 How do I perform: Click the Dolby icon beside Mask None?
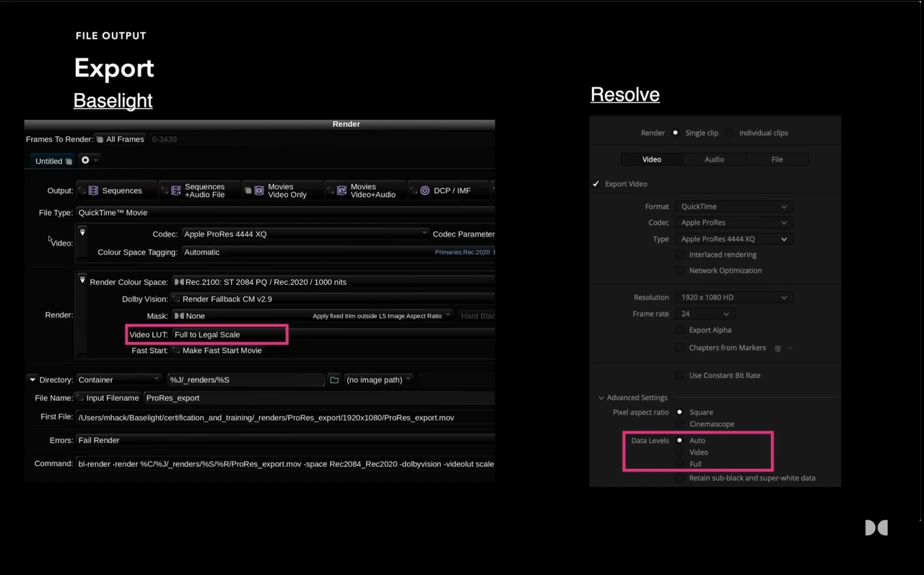click(x=179, y=316)
